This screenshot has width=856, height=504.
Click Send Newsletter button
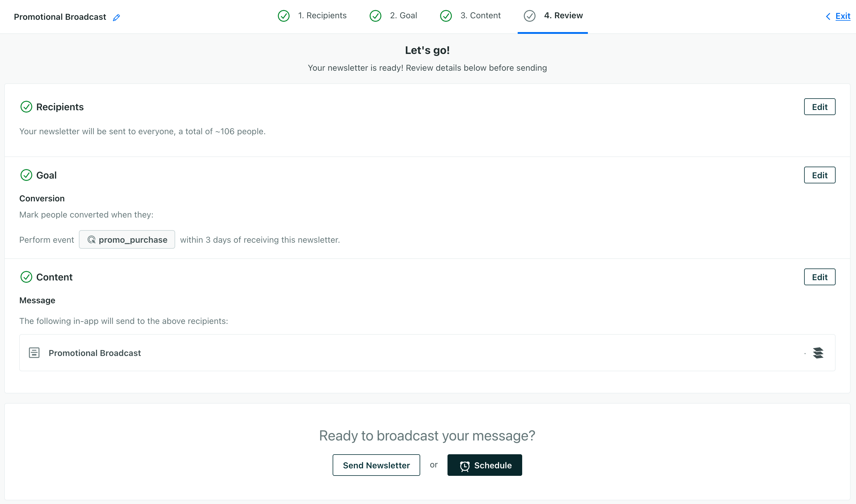point(376,465)
